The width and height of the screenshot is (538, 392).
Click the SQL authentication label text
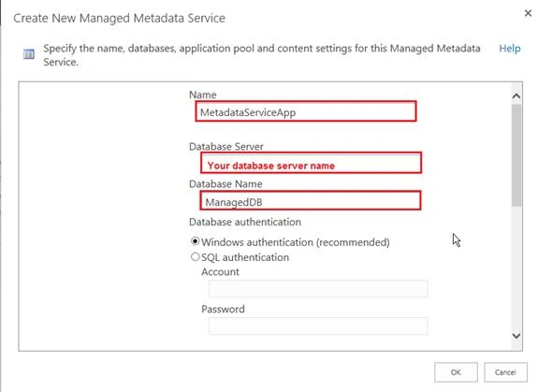pyautogui.click(x=245, y=257)
